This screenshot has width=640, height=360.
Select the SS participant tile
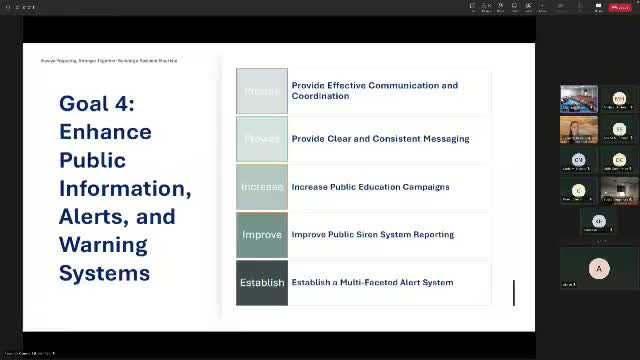tap(619, 129)
